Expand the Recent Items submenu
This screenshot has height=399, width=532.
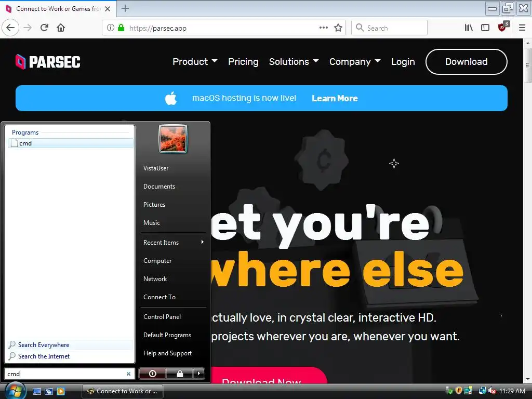point(174,242)
